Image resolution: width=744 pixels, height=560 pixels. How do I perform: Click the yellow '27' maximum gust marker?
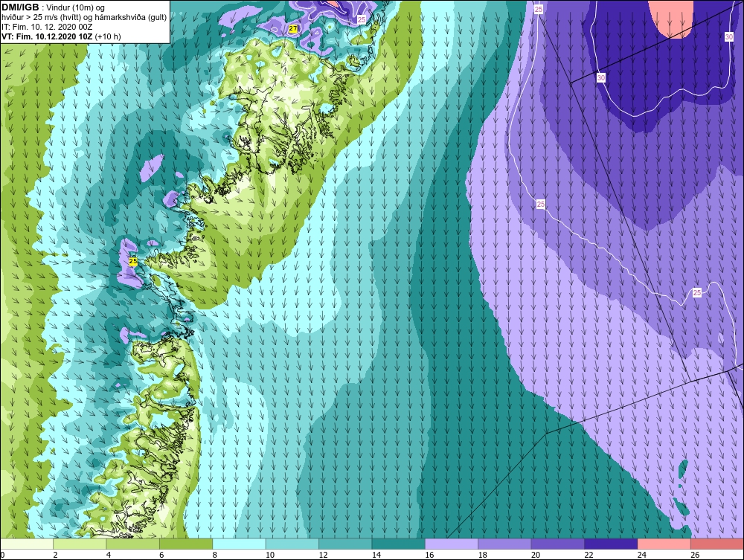[293, 29]
